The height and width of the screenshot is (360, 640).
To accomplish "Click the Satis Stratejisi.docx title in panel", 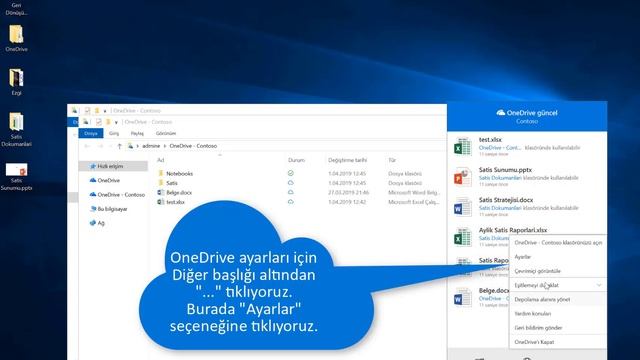I will click(x=506, y=200).
